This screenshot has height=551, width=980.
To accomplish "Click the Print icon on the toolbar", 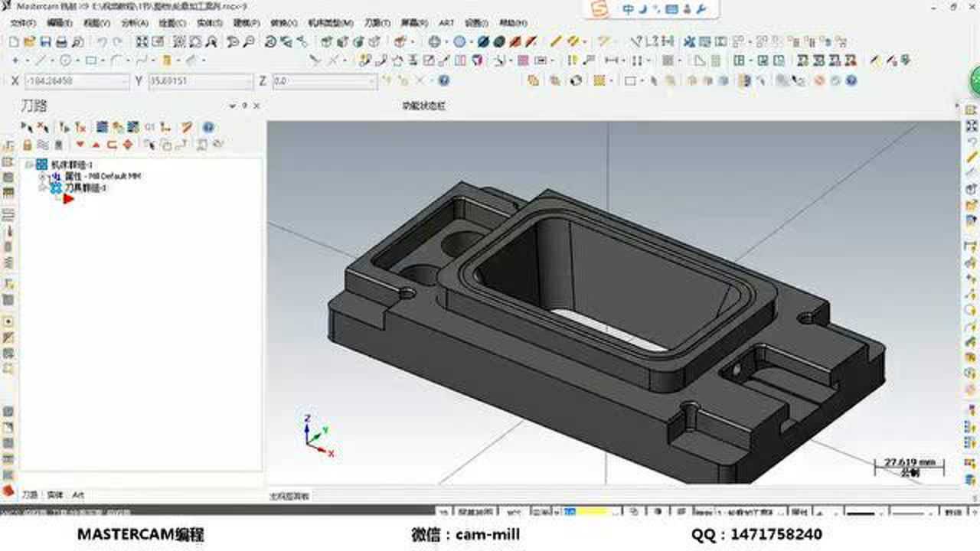I will [61, 42].
